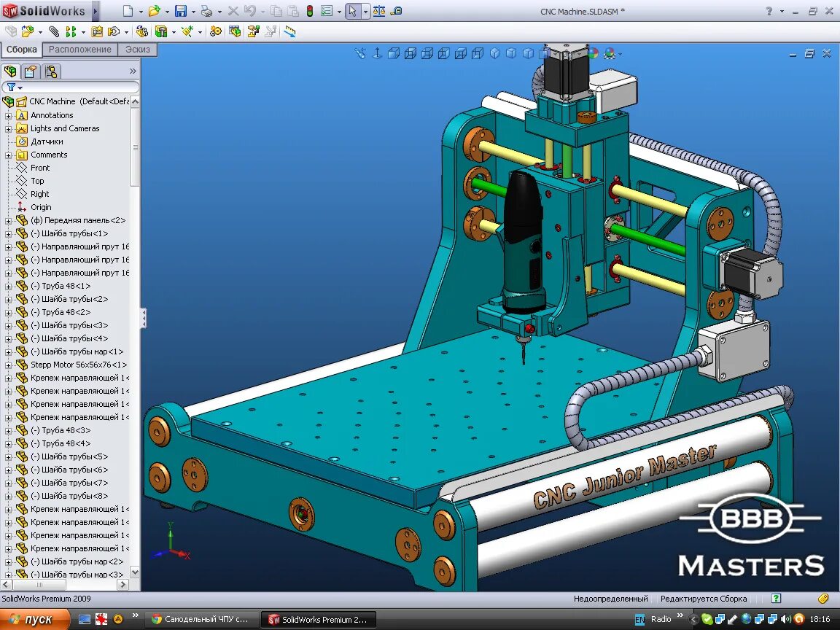Click the Edit Appearance color ball
Image resolution: width=840 pixels, height=630 pixels.
[593, 53]
